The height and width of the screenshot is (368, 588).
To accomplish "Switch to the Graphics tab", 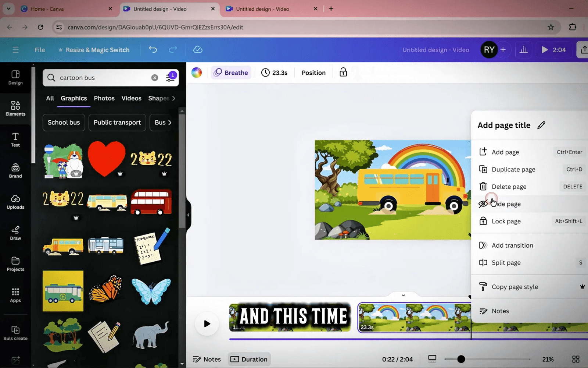I will click(74, 98).
